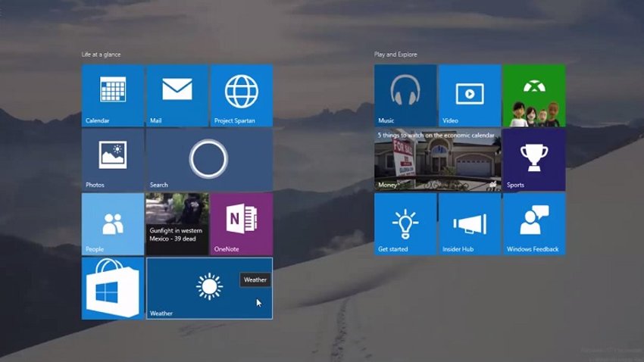Open the Sports trophy tile
This screenshot has width=644, height=362.
(534, 160)
